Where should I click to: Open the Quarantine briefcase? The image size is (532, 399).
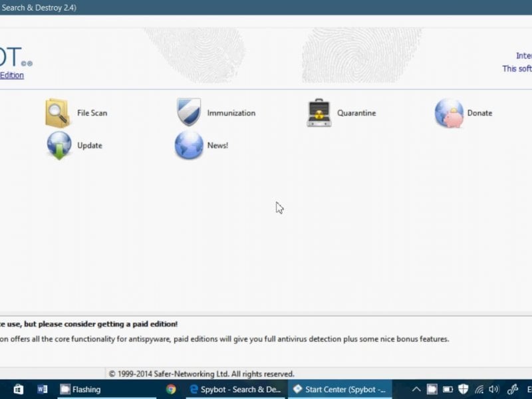(341, 113)
